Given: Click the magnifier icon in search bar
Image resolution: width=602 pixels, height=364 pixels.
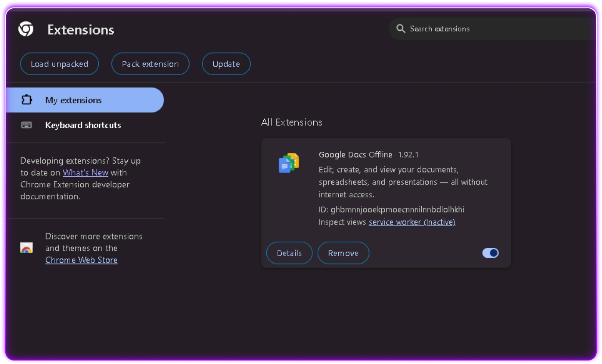Looking at the screenshot, I should (401, 29).
